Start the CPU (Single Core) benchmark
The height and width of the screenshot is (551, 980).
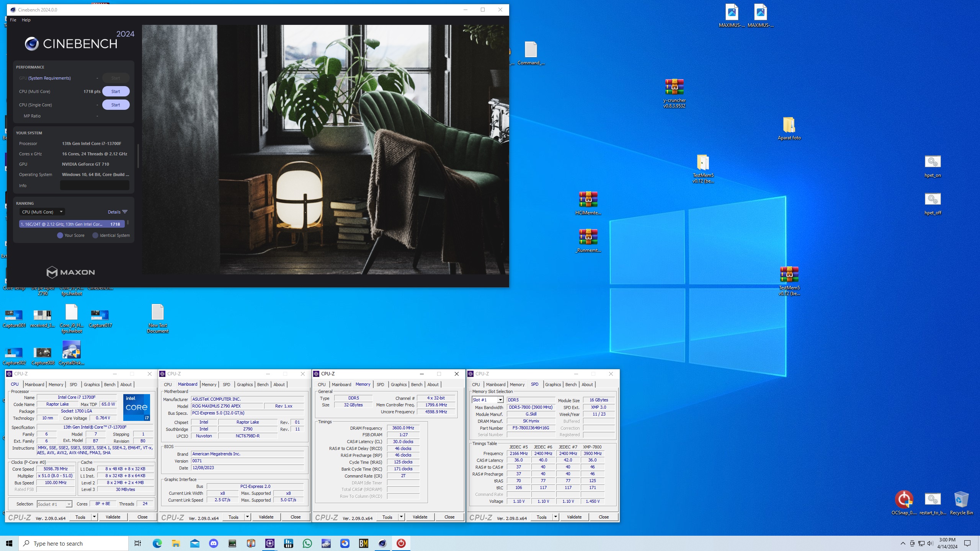(x=116, y=105)
